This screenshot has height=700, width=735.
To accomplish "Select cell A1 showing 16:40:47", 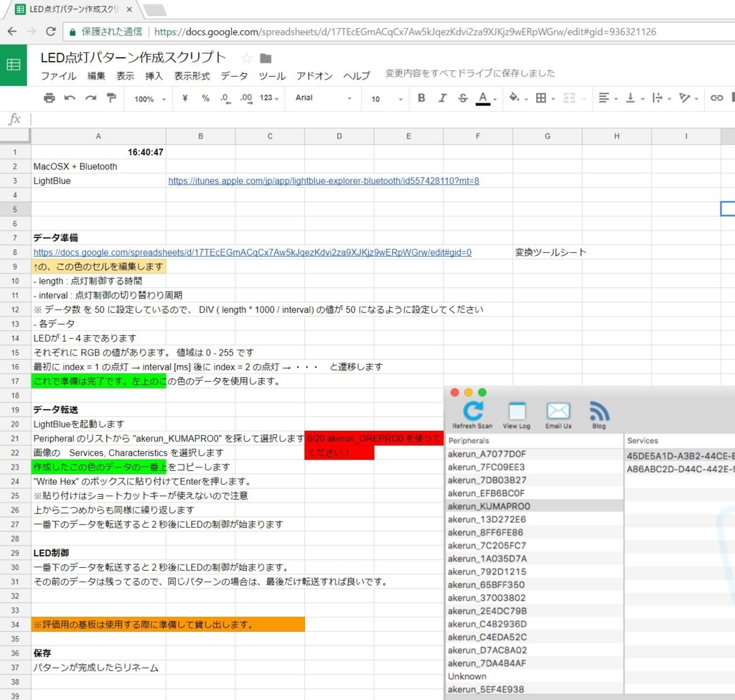I will pyautogui.click(x=98, y=152).
